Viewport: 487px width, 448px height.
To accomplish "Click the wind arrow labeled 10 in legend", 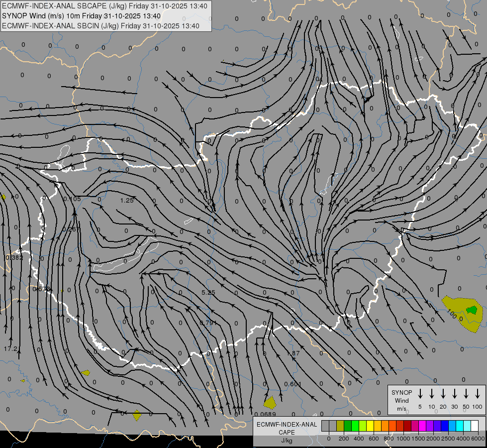I will pos(432,394).
